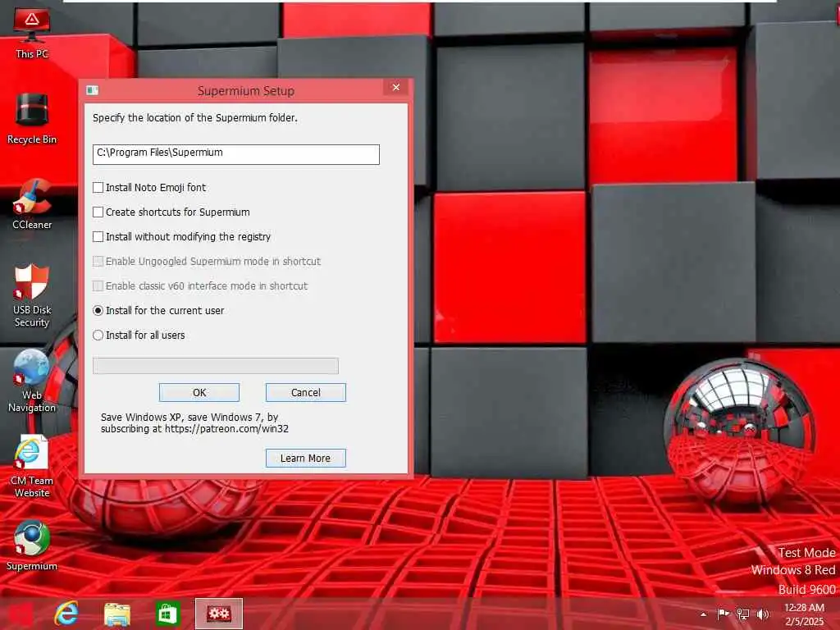Click the OK button
The height and width of the screenshot is (630, 840).
[199, 393]
